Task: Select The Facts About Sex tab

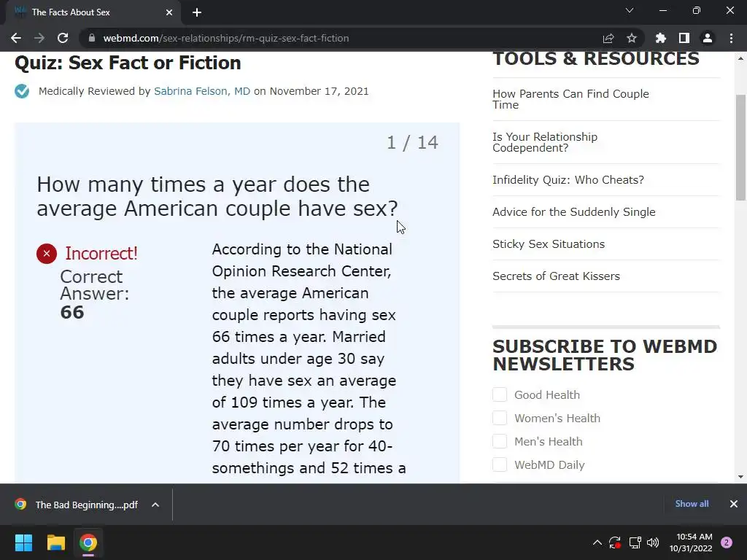Action: (x=90, y=12)
